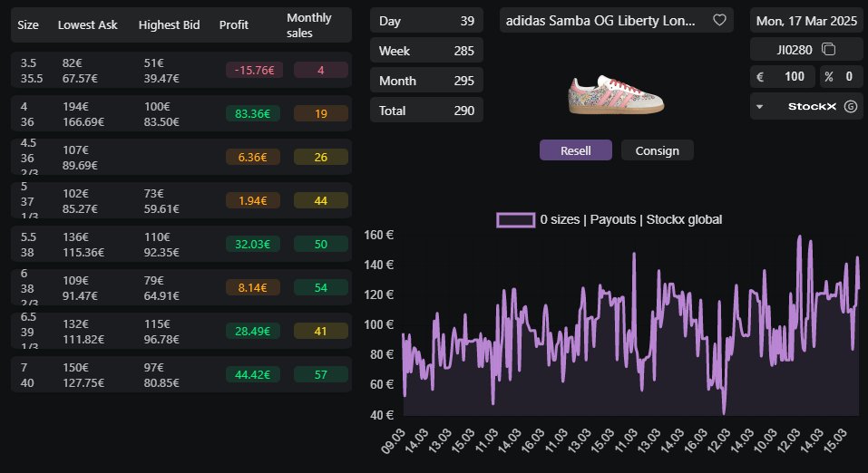Click lowest ask 107€ for size 4.5
Screen dimensions: 868x473
(x=76, y=150)
